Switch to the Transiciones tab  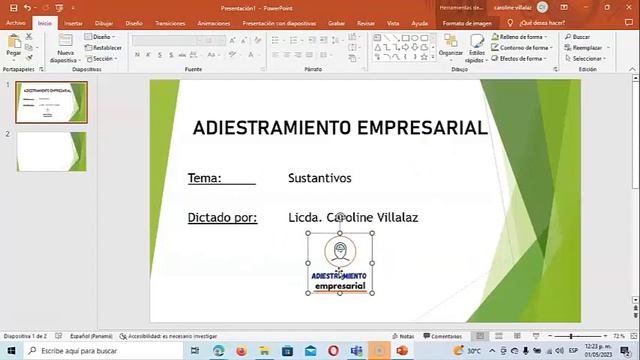click(x=170, y=23)
